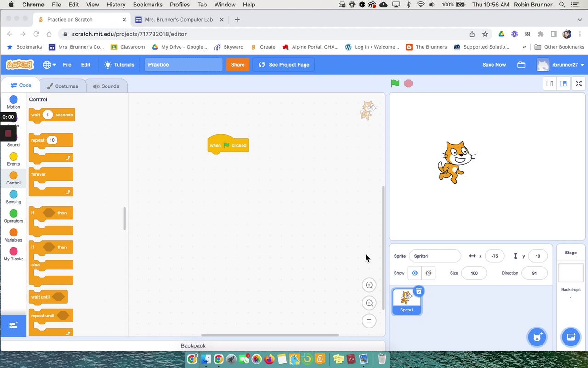This screenshot has width=588, height=368.
Task: Click the Choose a Backdrop button
Action: pos(571,337)
